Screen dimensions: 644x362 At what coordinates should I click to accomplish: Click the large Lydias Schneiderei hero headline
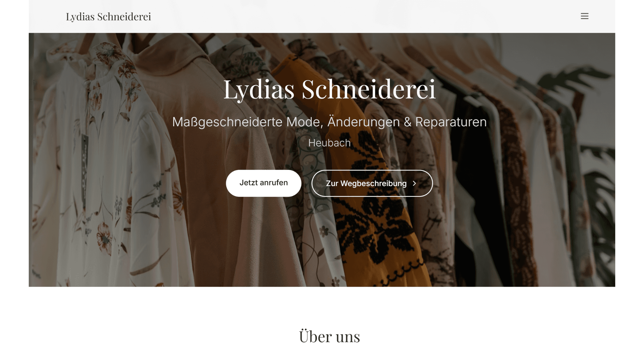(329, 89)
